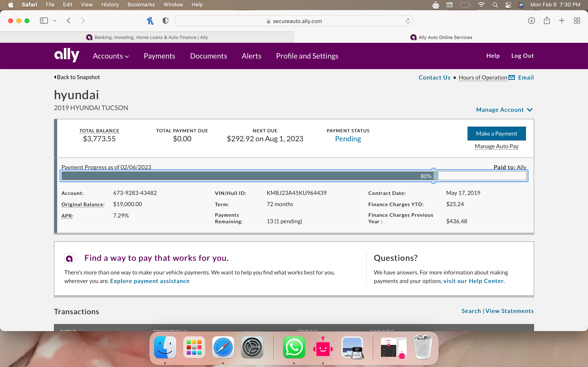Expand the Accounts dropdown menu
Viewport: 588px width, 367px height.
tap(111, 56)
